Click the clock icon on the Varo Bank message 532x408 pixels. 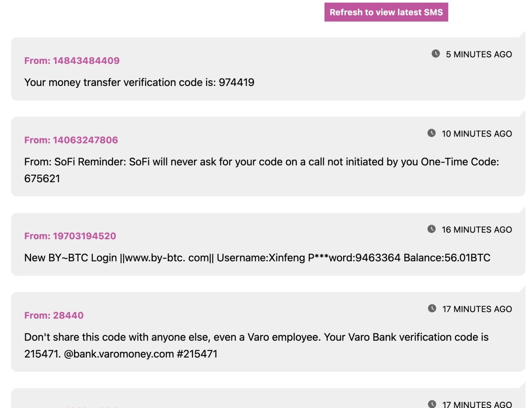(x=432, y=309)
